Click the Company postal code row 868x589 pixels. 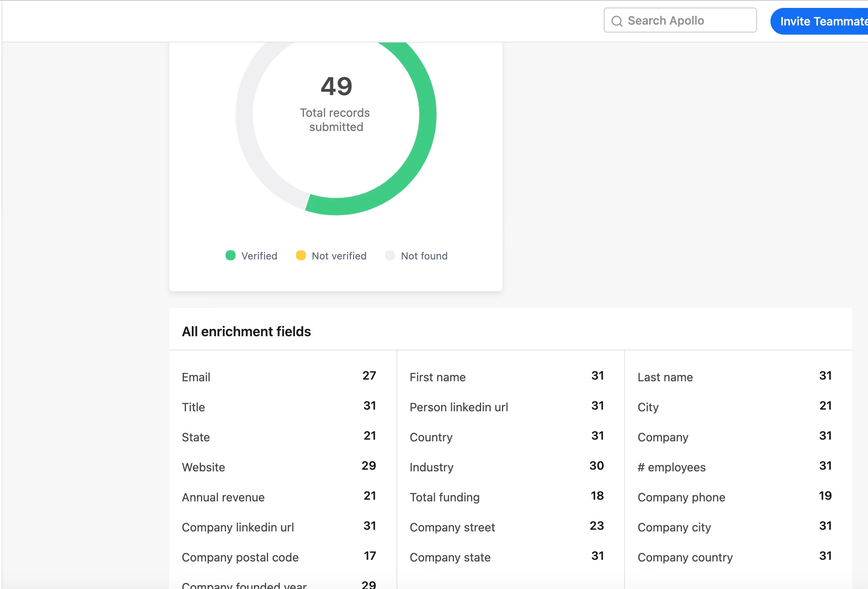pyautogui.click(x=240, y=557)
